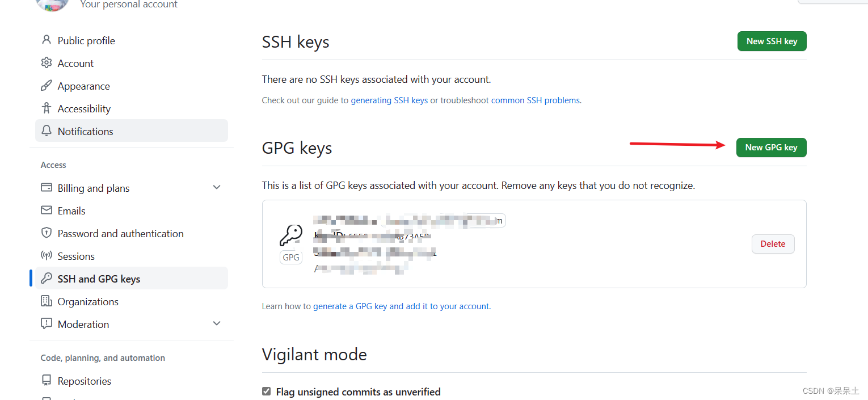Click the SSH and GPG keys icon
The image size is (868, 400).
pos(46,278)
